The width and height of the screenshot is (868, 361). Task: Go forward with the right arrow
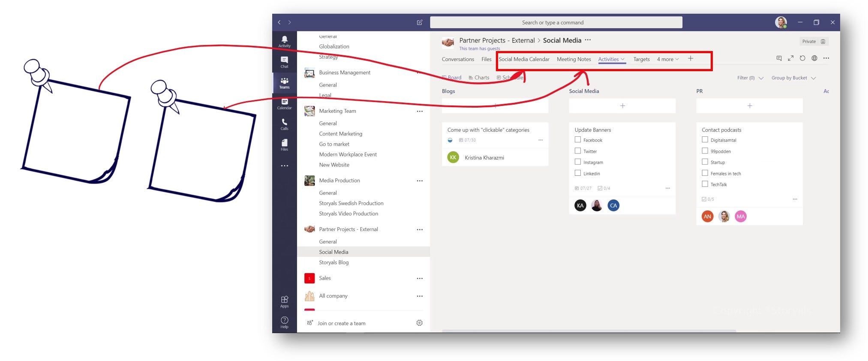(290, 22)
